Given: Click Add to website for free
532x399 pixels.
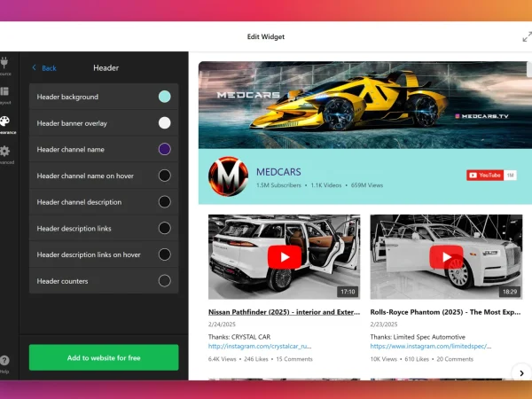Looking at the screenshot, I should [x=104, y=357].
